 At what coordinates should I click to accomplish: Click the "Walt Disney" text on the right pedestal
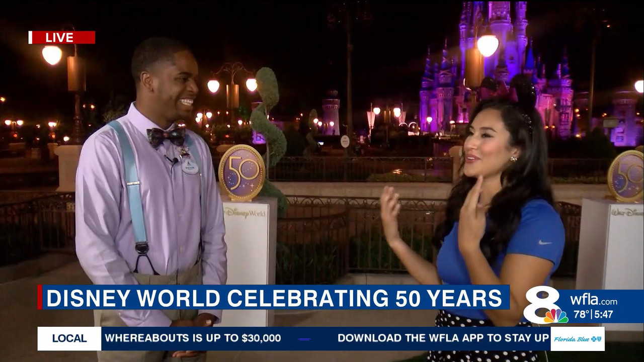627,212
